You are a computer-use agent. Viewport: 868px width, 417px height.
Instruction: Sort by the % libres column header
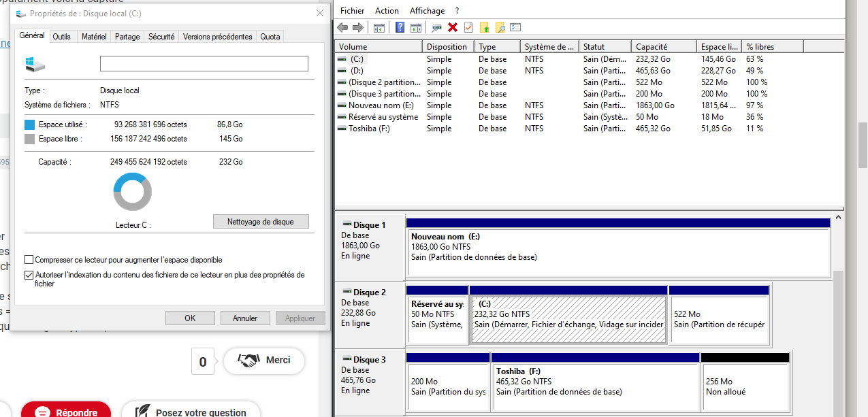[x=773, y=47]
